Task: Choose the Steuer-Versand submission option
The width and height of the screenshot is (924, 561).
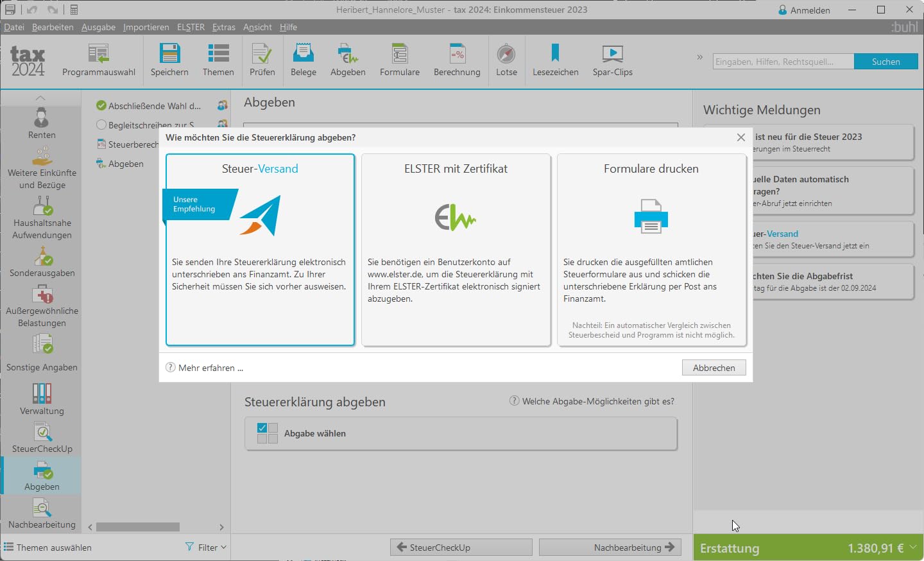Action: coord(260,250)
